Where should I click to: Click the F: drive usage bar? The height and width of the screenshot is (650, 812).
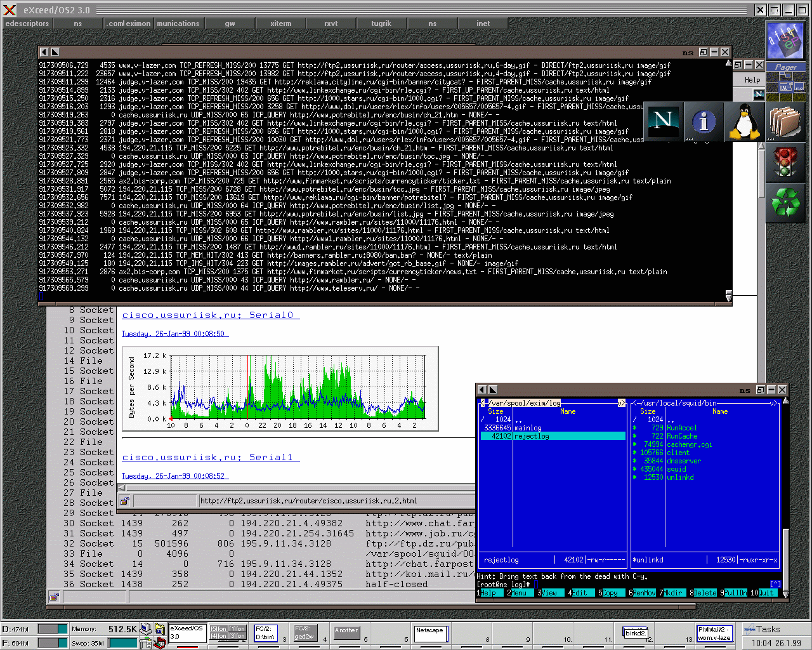point(53,643)
